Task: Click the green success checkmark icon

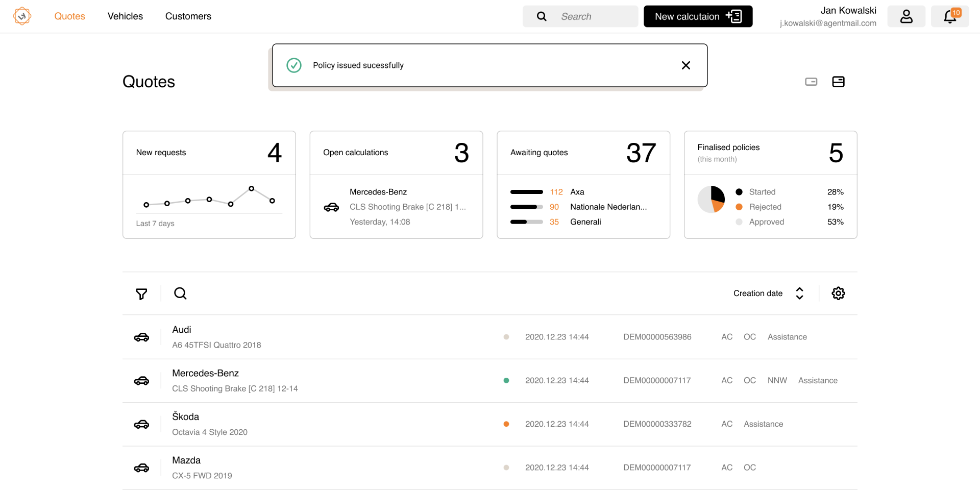Action: [294, 65]
